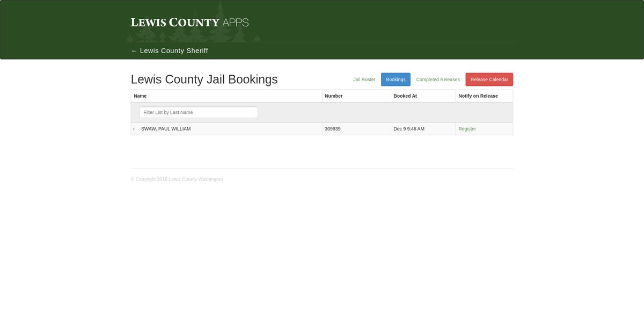This screenshot has width=644, height=333.
Task: Go back to Lewis County Sheriff
Action: click(170, 50)
